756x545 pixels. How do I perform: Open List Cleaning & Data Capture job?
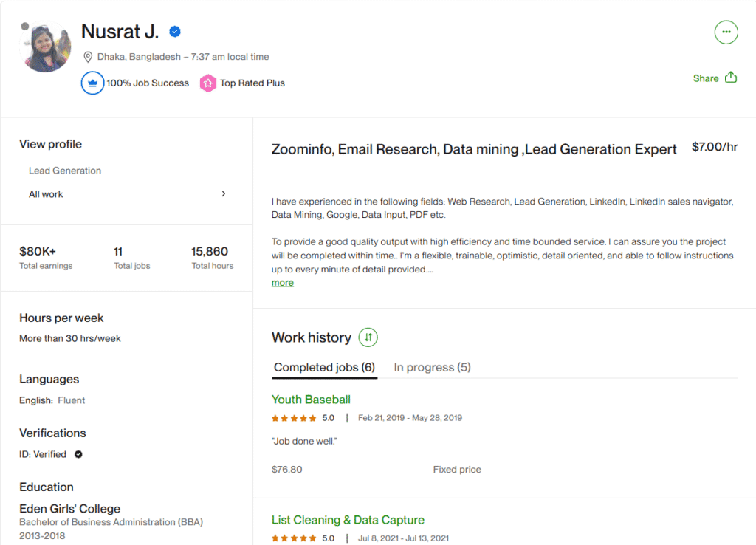click(348, 520)
